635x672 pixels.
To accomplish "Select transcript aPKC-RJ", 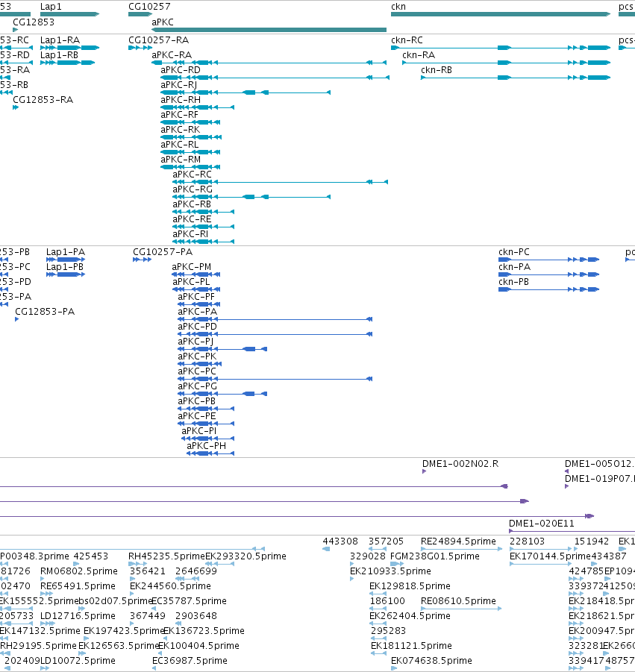I will [179, 85].
